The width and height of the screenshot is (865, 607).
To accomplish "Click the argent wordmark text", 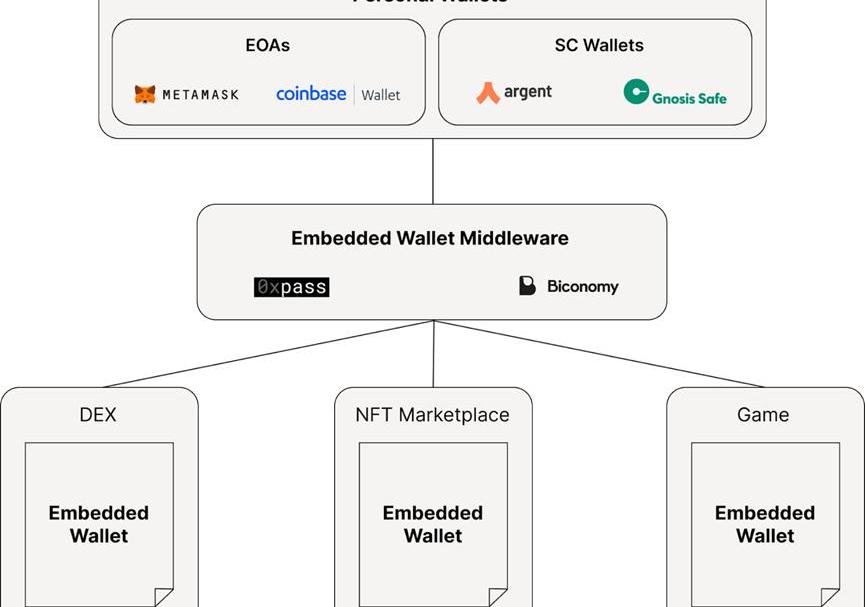I will pyautogui.click(x=528, y=92).
